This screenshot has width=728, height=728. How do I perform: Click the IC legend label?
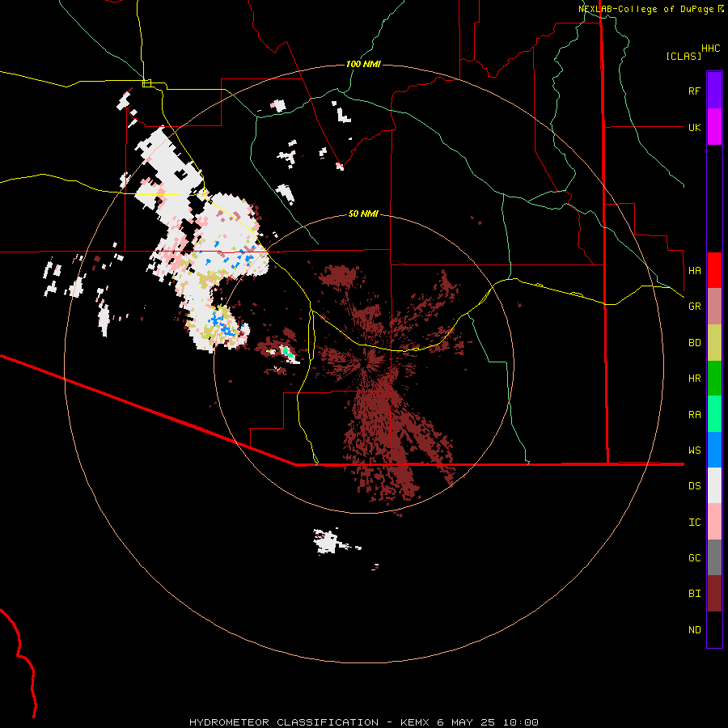694,522
